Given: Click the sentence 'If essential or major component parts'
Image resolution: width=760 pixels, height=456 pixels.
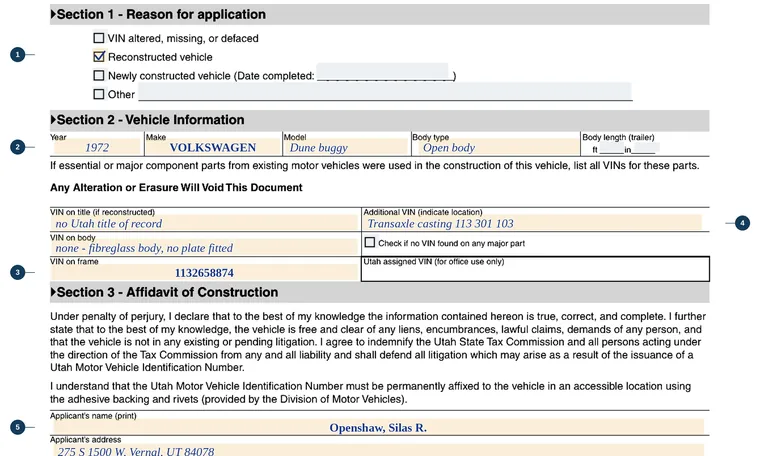Looking at the screenshot, I should [x=375, y=166].
